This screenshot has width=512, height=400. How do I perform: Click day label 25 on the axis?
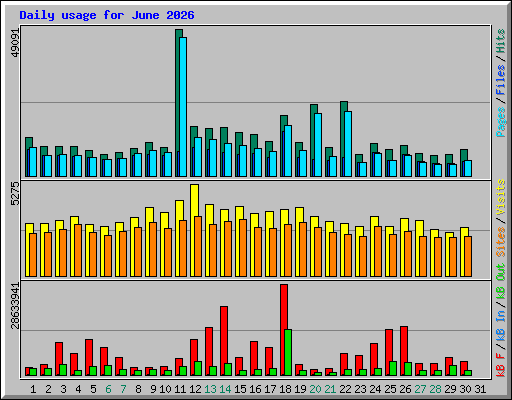[390, 389]
